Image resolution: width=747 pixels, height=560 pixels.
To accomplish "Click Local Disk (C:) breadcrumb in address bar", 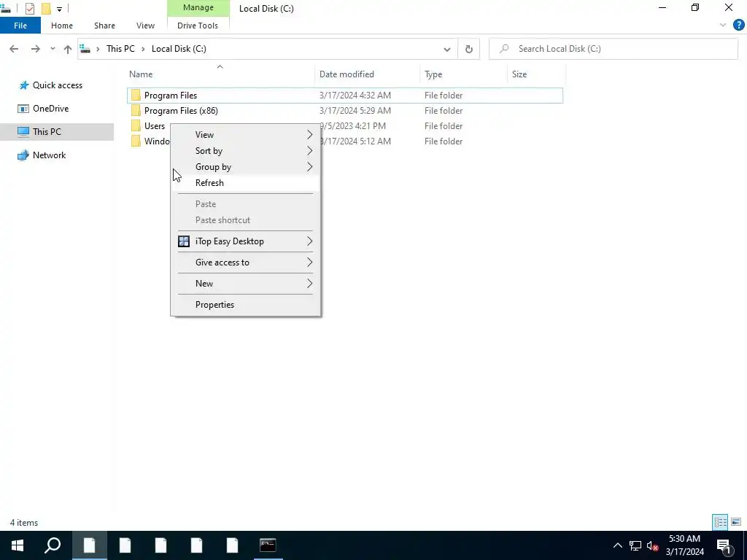I will (x=179, y=49).
